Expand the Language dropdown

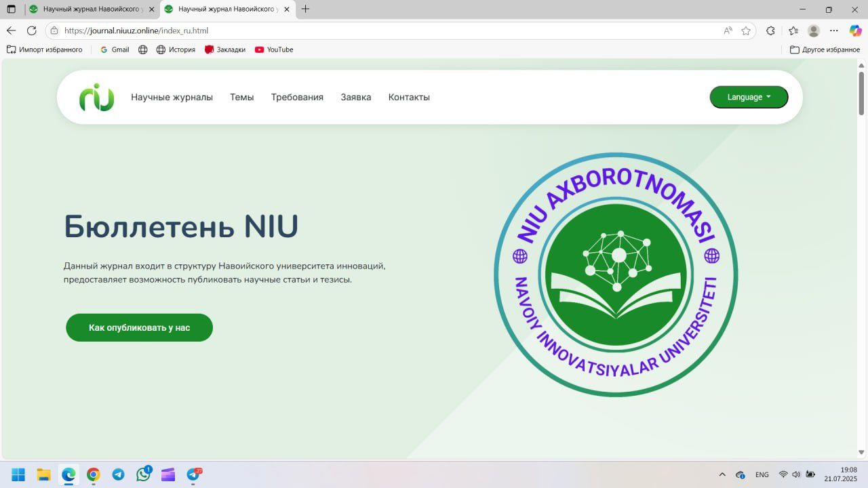click(x=749, y=97)
